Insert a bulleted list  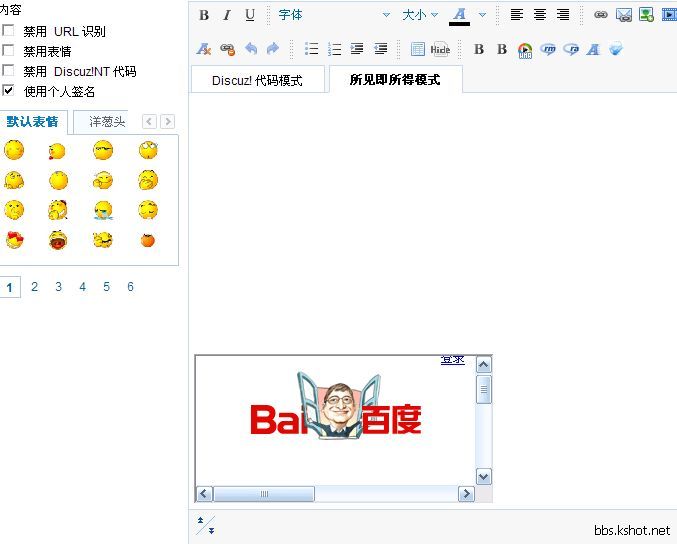coord(311,49)
